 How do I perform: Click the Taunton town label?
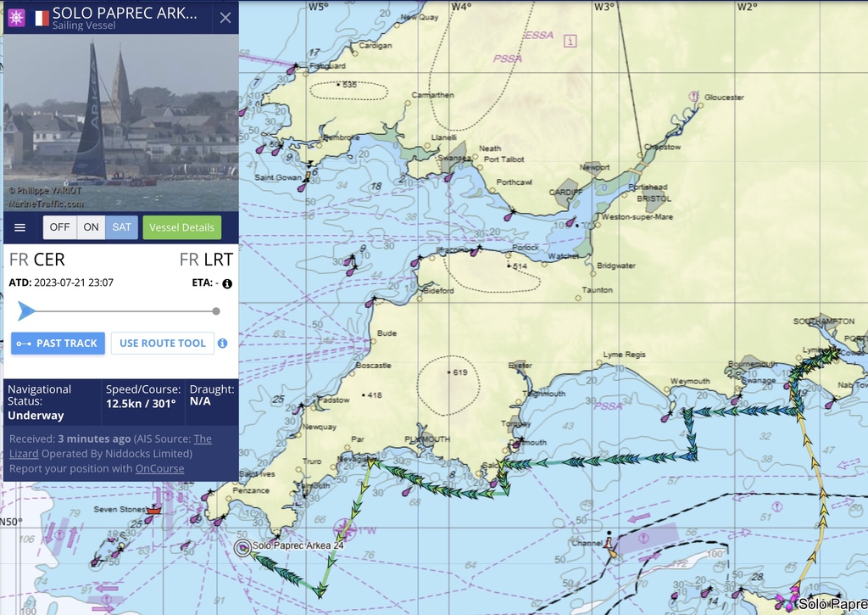tap(598, 290)
